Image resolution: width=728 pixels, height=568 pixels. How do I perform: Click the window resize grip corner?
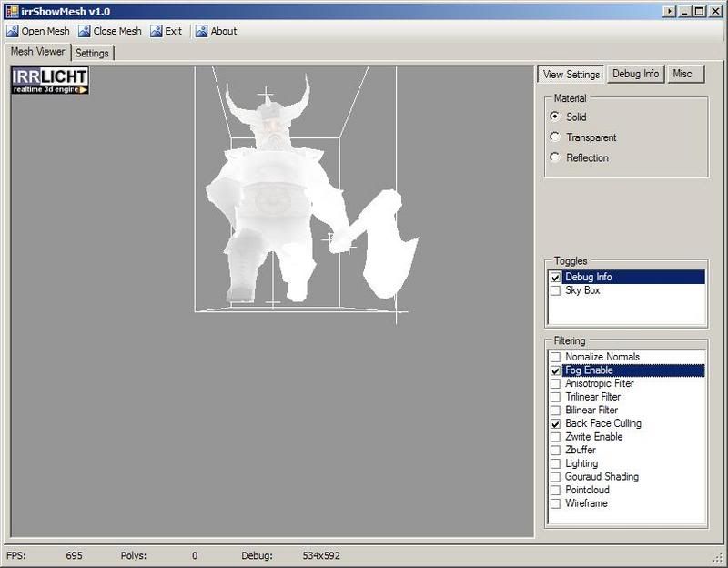(717, 557)
